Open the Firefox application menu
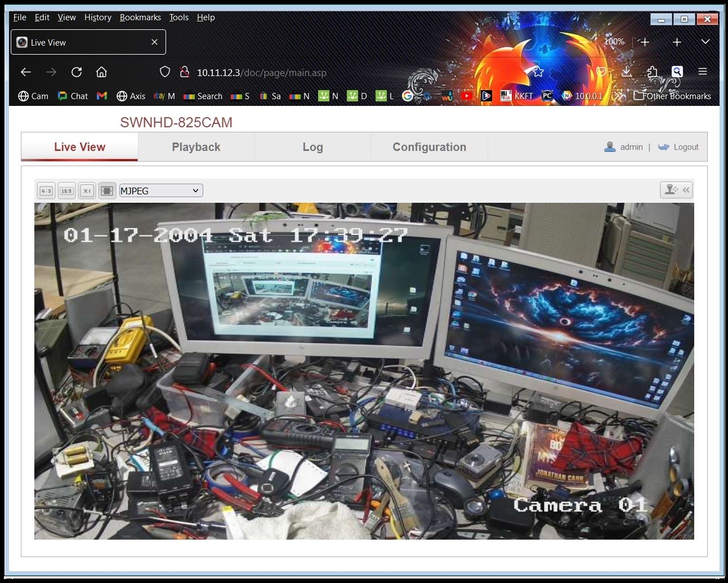728x583 pixels. pyautogui.click(x=703, y=72)
